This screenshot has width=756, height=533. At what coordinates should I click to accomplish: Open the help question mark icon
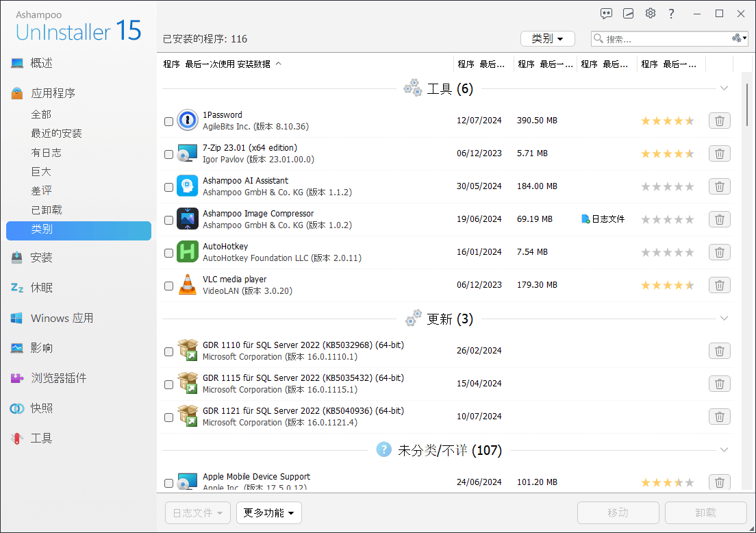coord(671,14)
